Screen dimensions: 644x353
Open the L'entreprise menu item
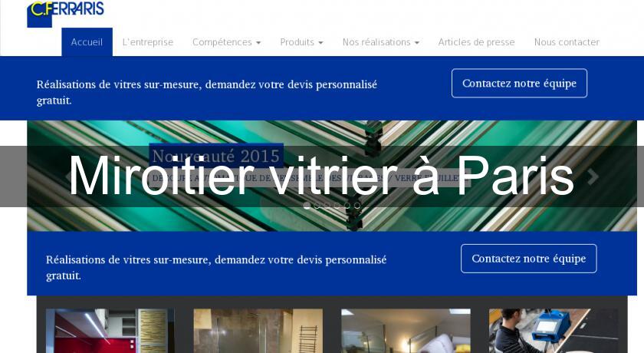tap(148, 42)
